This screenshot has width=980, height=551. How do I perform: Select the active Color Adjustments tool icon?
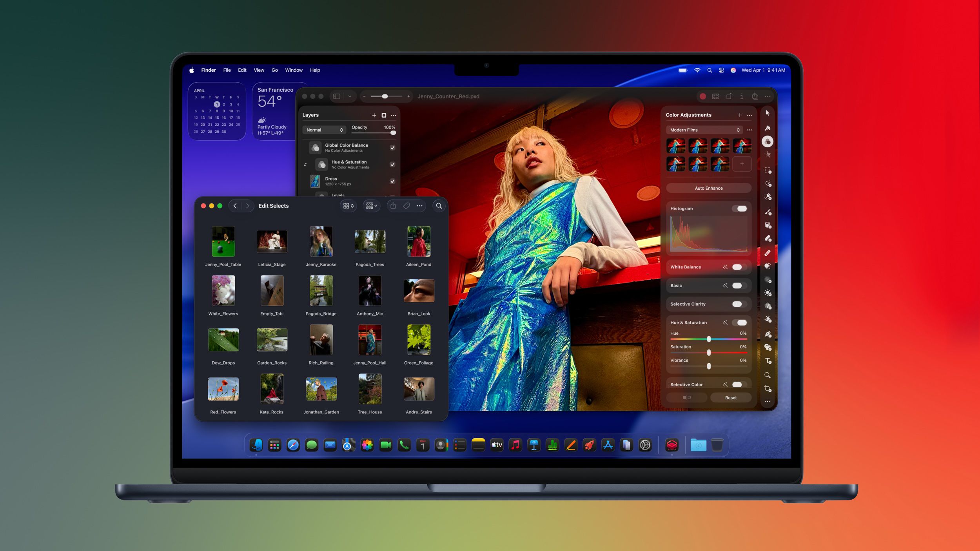click(768, 141)
